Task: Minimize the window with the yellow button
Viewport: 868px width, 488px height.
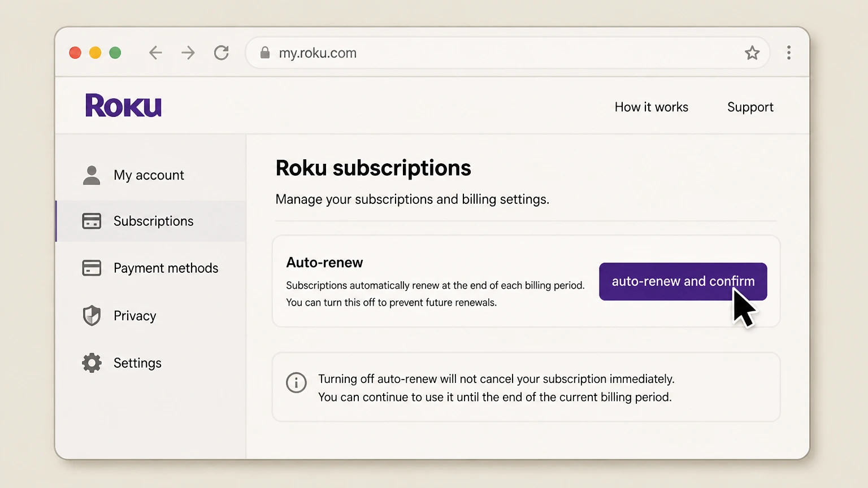Action: point(95,53)
